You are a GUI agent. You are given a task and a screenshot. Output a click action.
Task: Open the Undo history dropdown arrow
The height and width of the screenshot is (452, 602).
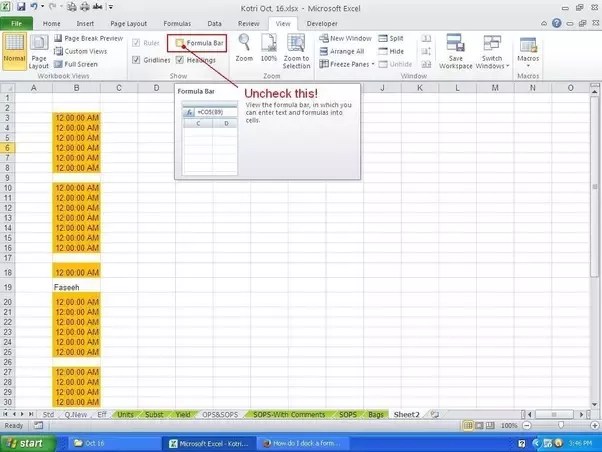(x=42, y=7)
